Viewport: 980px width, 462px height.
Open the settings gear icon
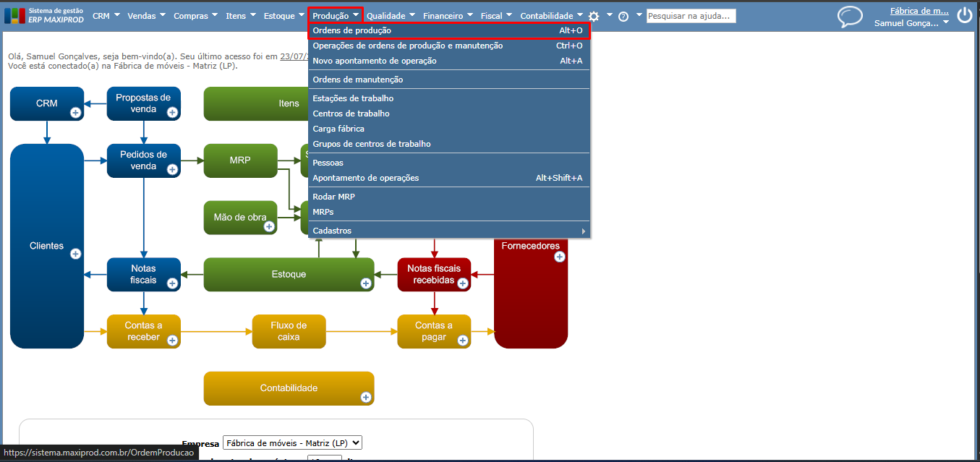coord(594,16)
